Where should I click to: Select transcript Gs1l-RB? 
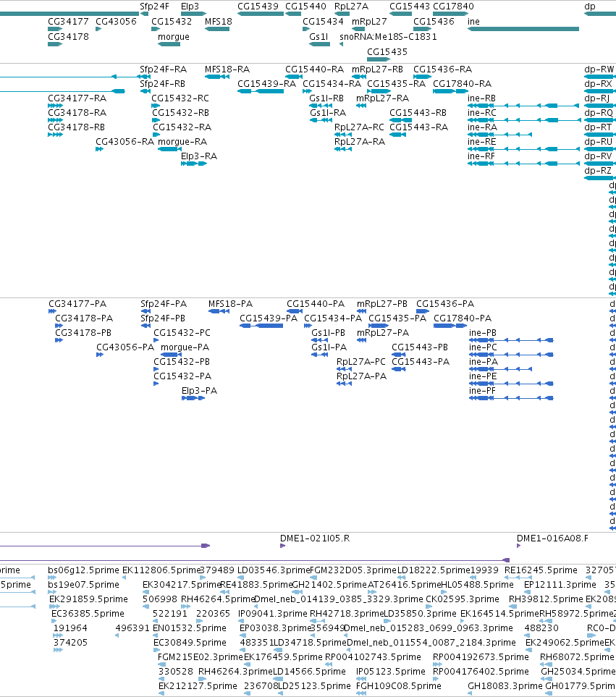(x=326, y=98)
